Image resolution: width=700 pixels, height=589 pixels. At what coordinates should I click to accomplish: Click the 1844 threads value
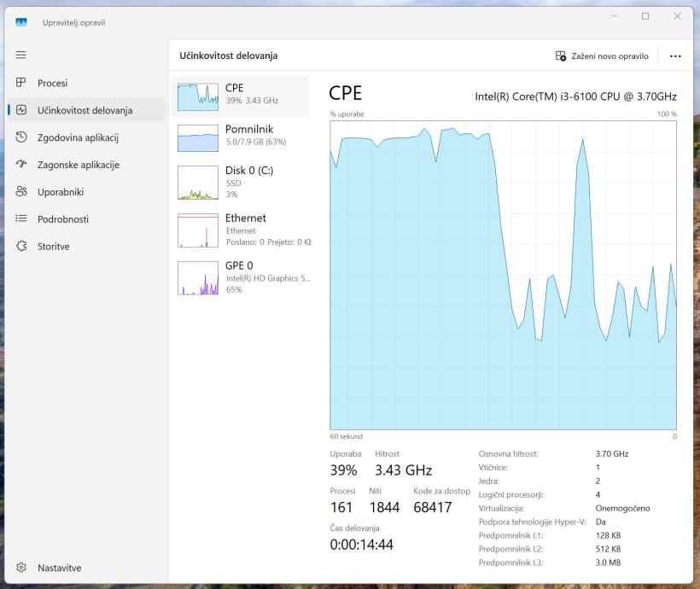coord(384,507)
